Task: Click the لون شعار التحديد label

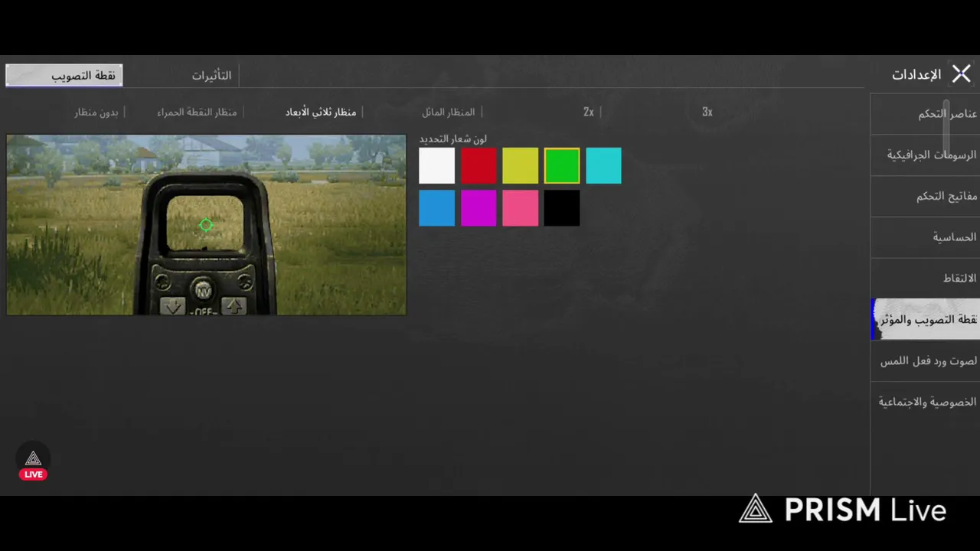Action: (x=452, y=139)
